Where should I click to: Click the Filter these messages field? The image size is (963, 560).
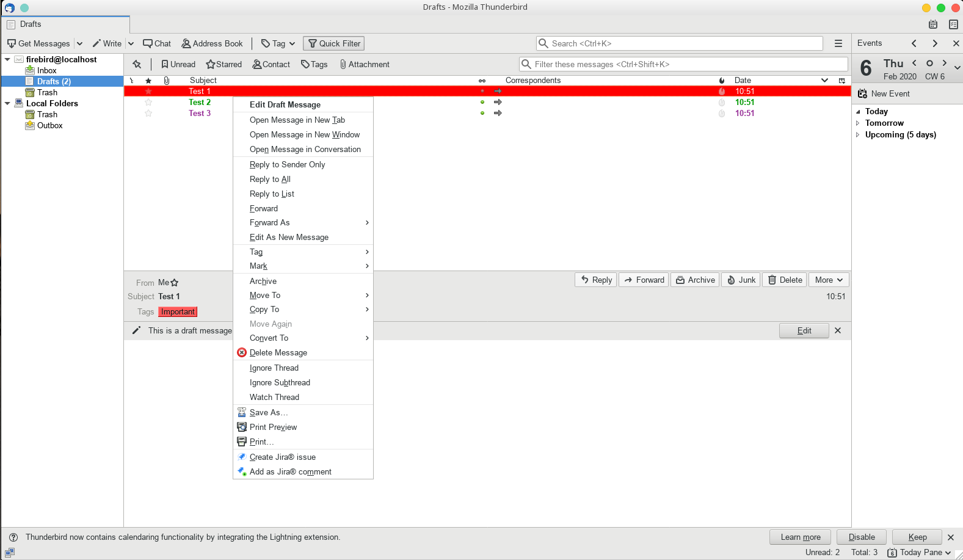coord(684,64)
